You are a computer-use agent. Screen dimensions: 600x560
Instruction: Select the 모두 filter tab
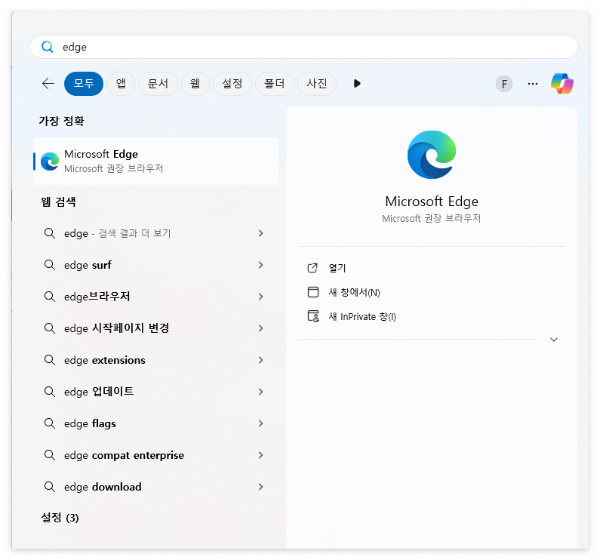[84, 83]
